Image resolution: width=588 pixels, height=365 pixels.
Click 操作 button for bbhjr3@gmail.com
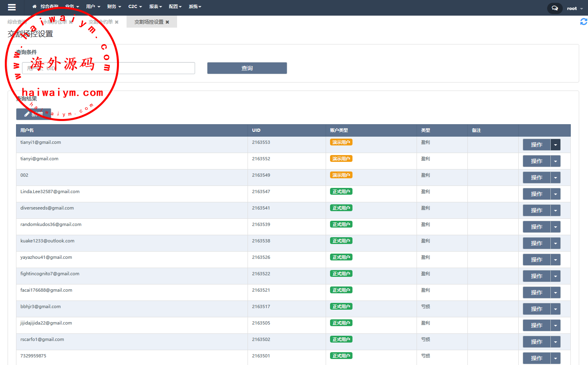click(x=536, y=309)
